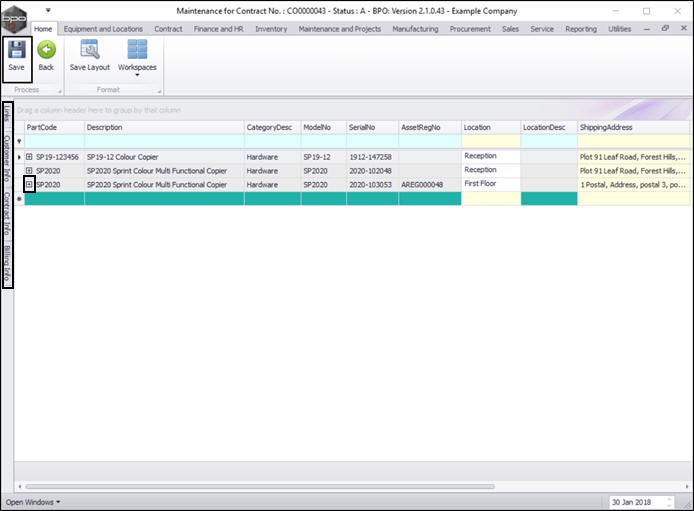Select serial number 1912-147258
This screenshot has width=694, height=511.
tap(370, 157)
